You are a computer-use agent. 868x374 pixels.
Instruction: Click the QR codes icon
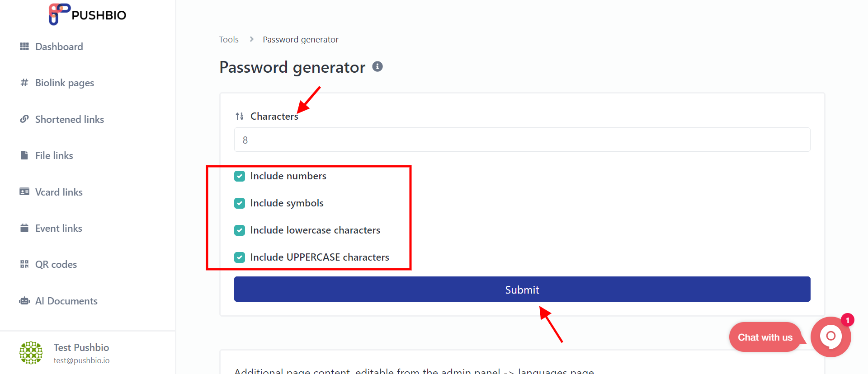pyautogui.click(x=24, y=264)
